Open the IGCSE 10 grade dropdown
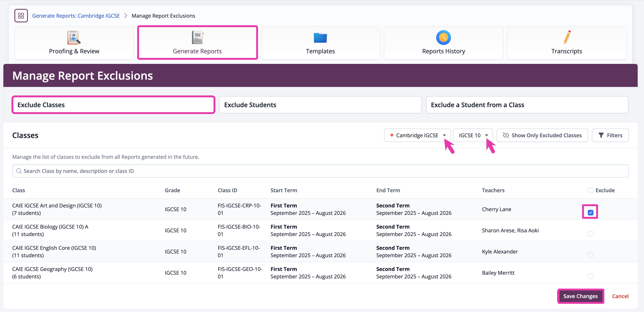 (473, 135)
